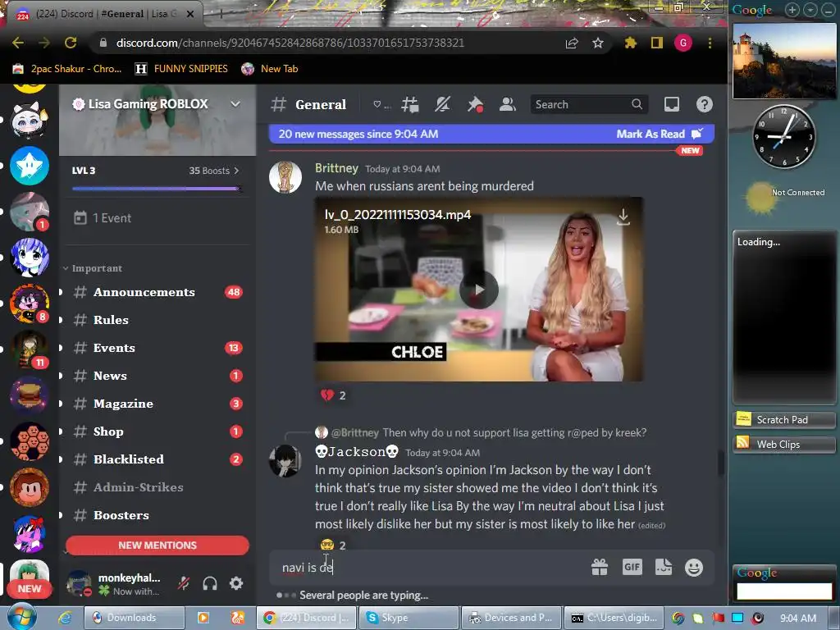The height and width of the screenshot is (630, 840).
Task: Click the browser back arrow
Action: [x=18, y=43]
